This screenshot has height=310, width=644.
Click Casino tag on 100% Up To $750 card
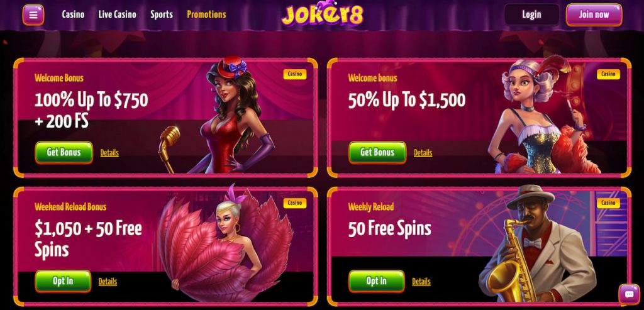(x=294, y=74)
